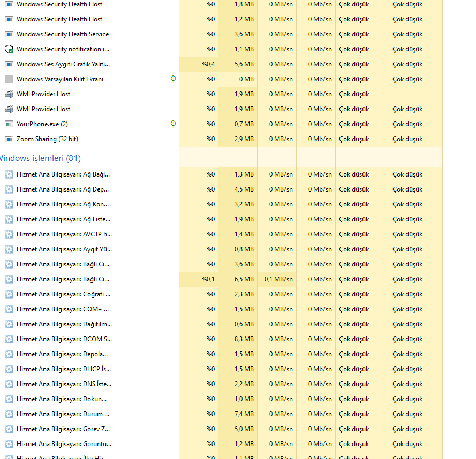
Task: Click the gear icon for Hizmet Ana Bilgisayarı: DCOM S...
Action: tap(9, 339)
